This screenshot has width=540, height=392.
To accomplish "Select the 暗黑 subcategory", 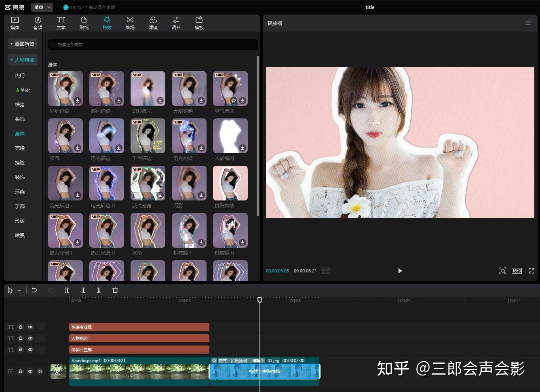I will (20, 235).
